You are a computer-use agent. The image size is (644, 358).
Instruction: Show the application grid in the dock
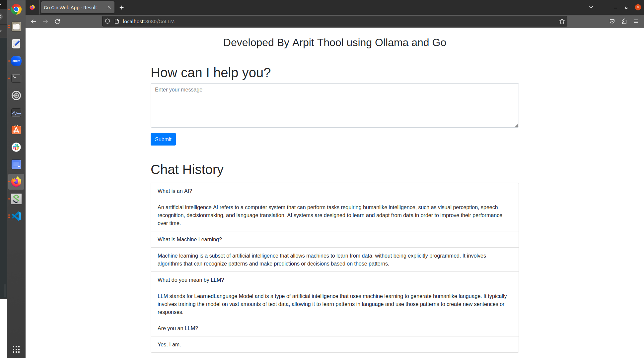coord(16,349)
